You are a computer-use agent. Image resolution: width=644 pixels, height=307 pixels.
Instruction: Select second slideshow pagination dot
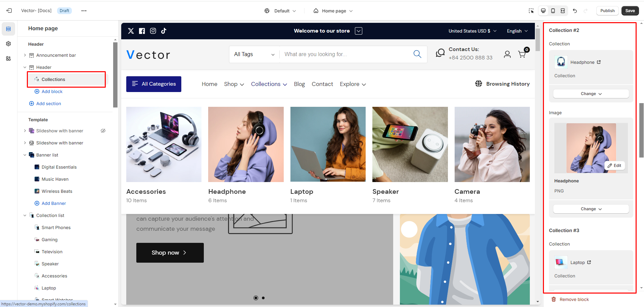(263, 298)
